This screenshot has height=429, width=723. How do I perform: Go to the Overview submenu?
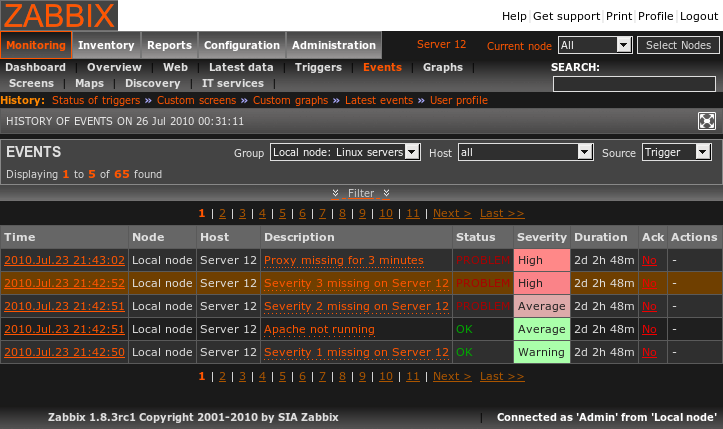click(x=114, y=67)
